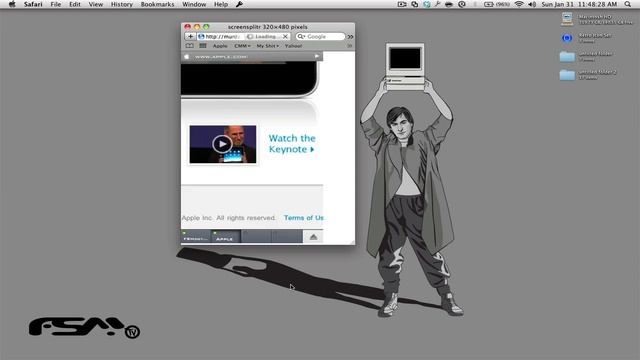This screenshot has height=360, width=640.
Task: Select the untitled folder 2 desktop icon
Action: pos(567,75)
